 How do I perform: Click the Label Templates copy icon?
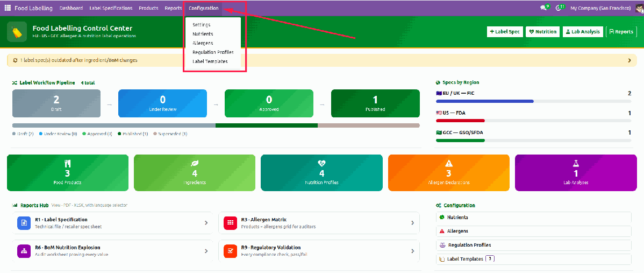[x=442, y=259]
